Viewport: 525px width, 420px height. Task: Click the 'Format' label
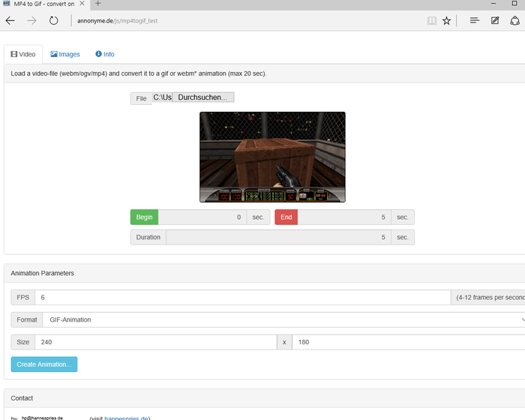(27, 319)
